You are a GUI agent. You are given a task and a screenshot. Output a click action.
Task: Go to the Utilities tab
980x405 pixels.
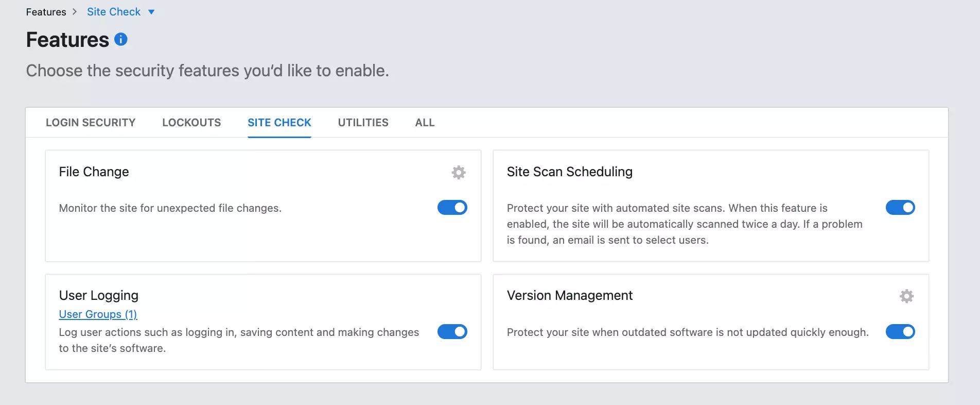tap(363, 123)
